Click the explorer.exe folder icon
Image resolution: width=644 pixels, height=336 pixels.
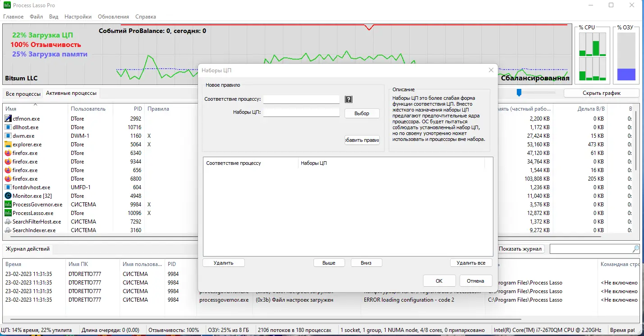click(x=8, y=144)
